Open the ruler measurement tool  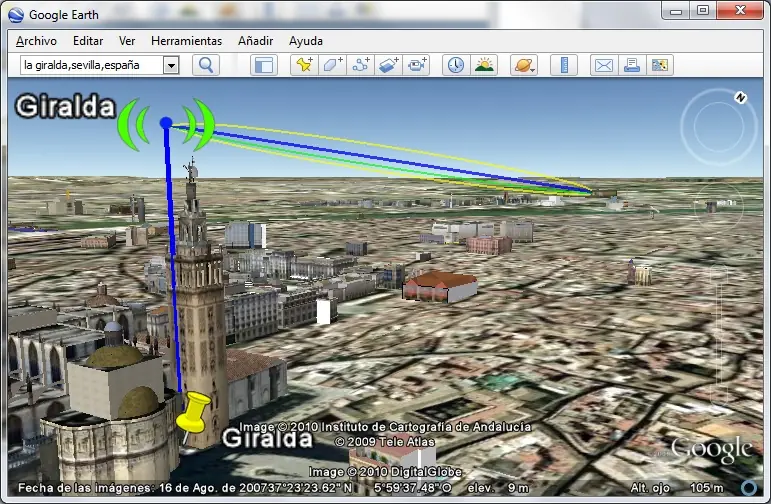click(x=564, y=65)
